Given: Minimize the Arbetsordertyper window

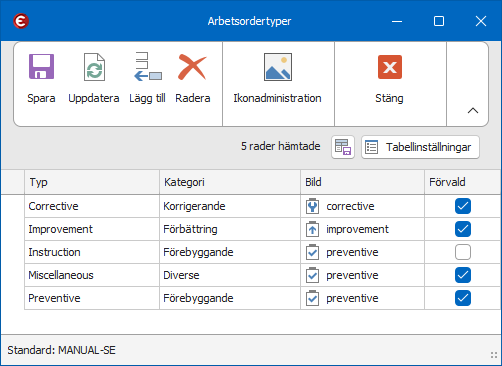Looking at the screenshot, I should point(397,21).
